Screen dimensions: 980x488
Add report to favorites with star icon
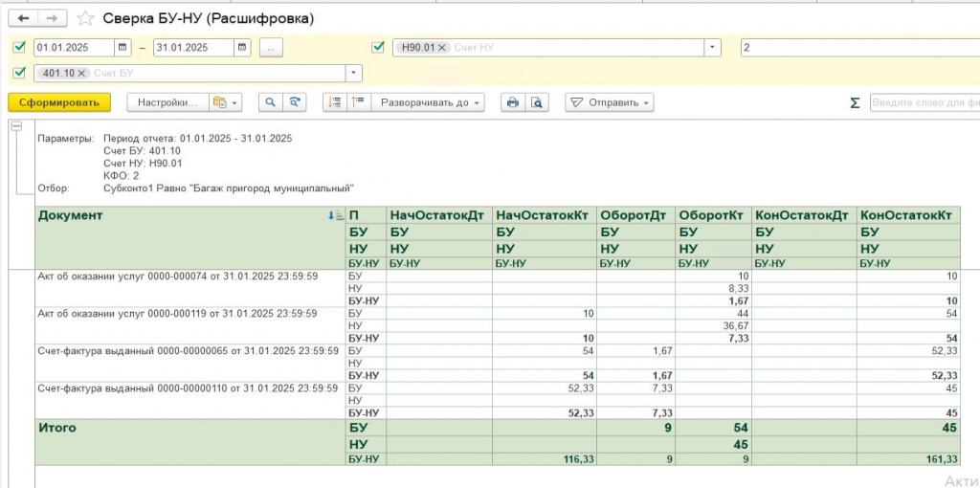click(85, 19)
